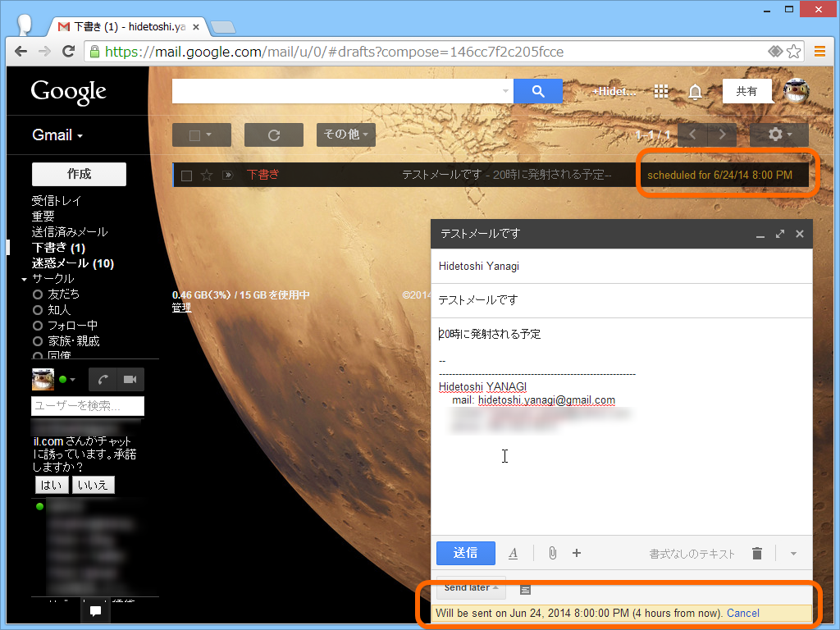Click the blue search magnifier button
Viewport: 840px width, 630px height.
pos(538,91)
